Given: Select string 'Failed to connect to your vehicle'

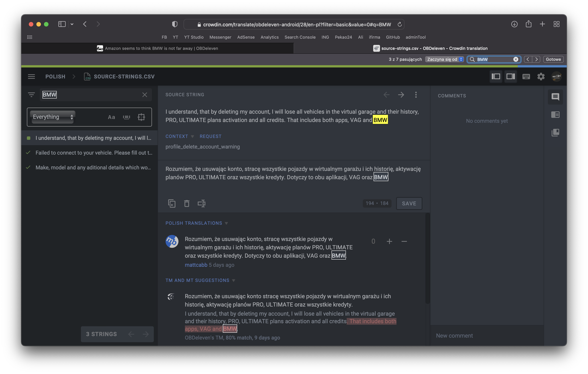Looking at the screenshot, I should pos(89,153).
